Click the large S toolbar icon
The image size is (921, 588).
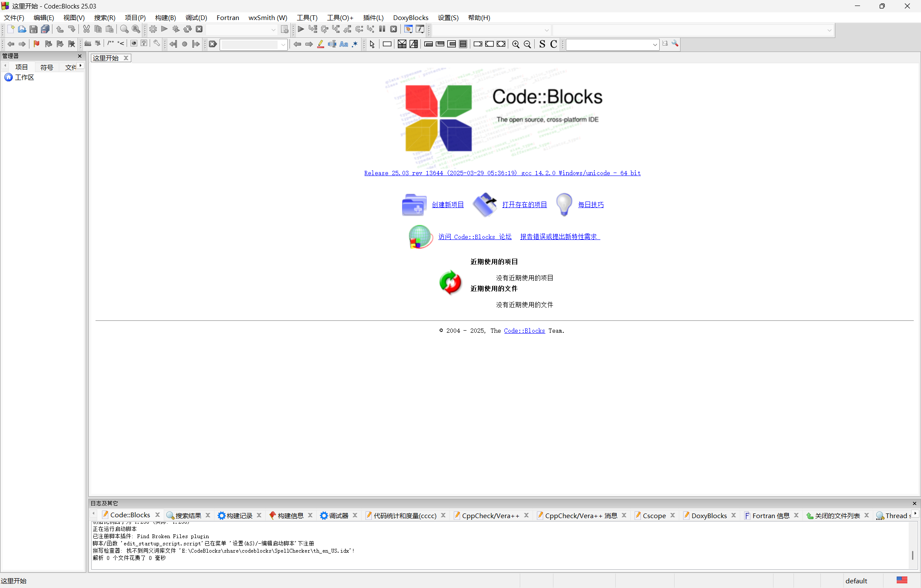click(542, 44)
